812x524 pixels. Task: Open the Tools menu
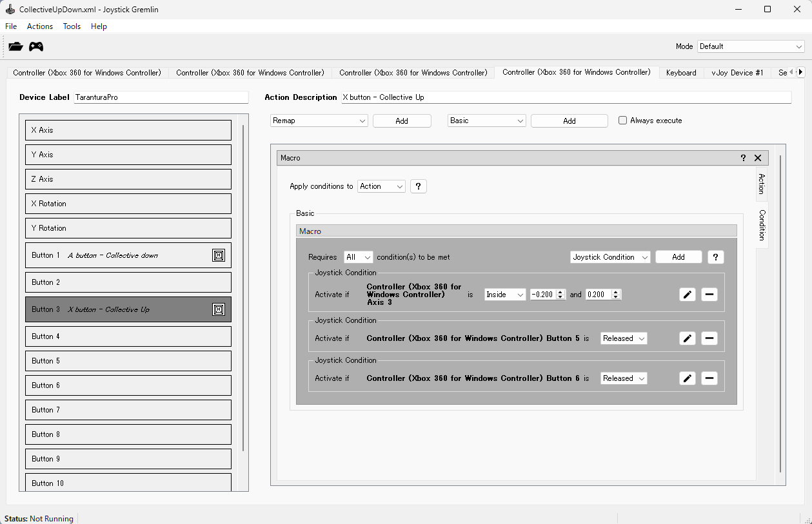pos(72,26)
